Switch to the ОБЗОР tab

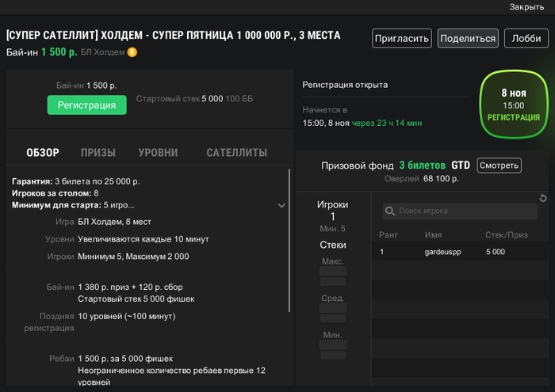coord(43,153)
